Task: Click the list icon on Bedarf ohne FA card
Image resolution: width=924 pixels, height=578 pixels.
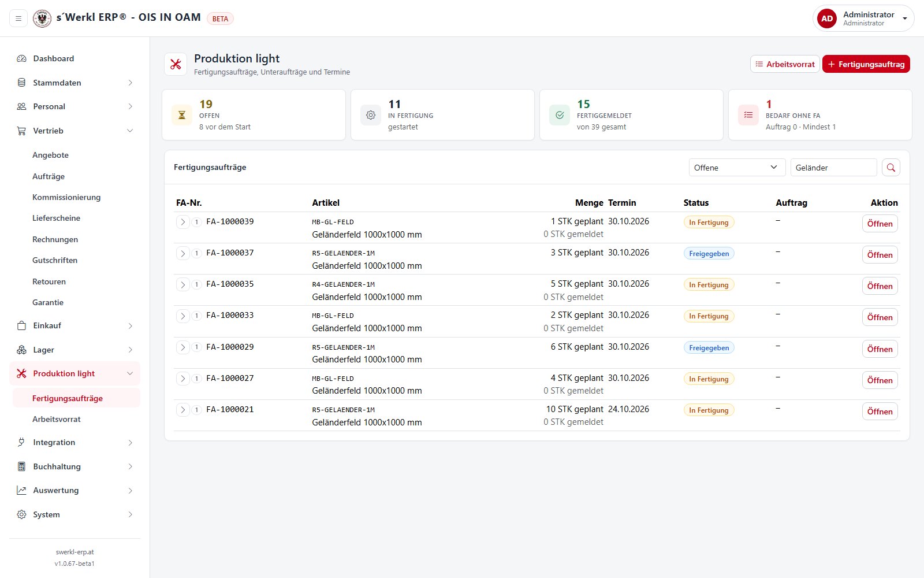Action: pyautogui.click(x=748, y=115)
